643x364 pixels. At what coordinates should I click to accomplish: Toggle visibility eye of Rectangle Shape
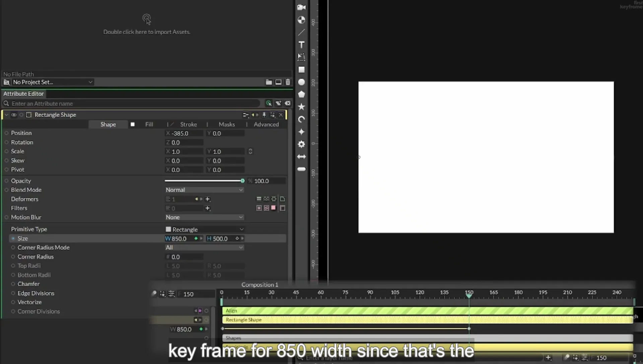(14, 115)
